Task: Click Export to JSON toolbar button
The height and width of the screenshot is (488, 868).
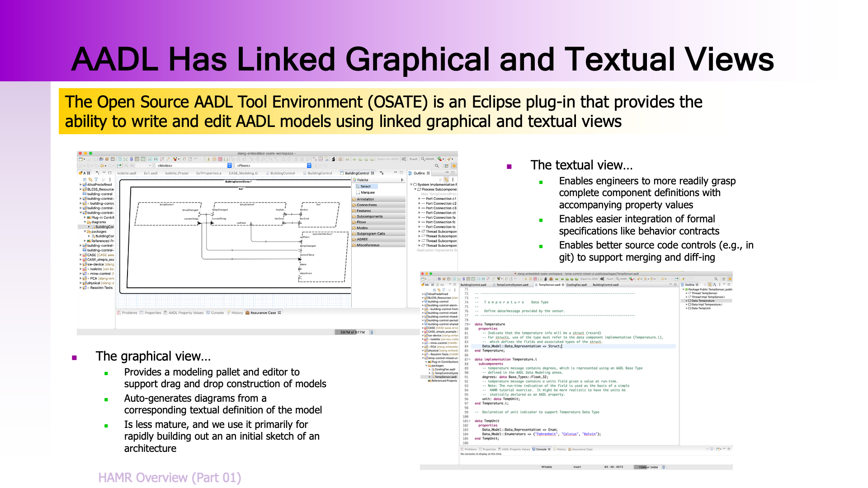Action: point(387,159)
